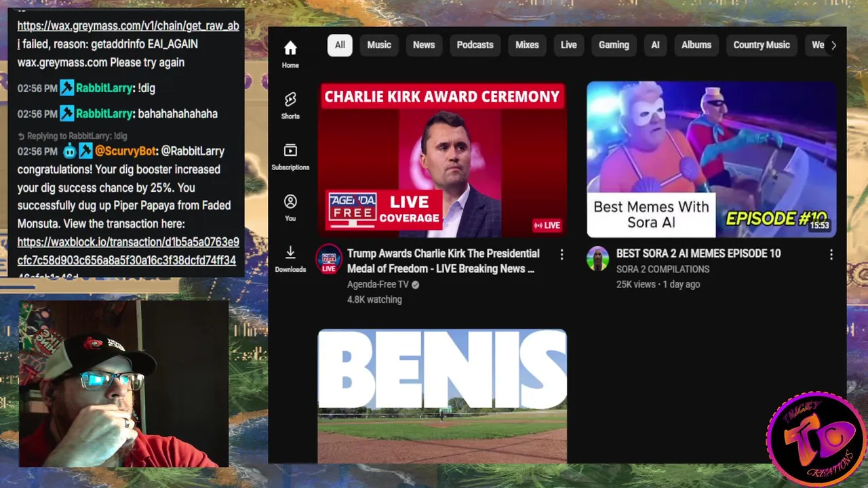Select the Live filter chip
Screen dimensions: 868x488
(x=568, y=45)
